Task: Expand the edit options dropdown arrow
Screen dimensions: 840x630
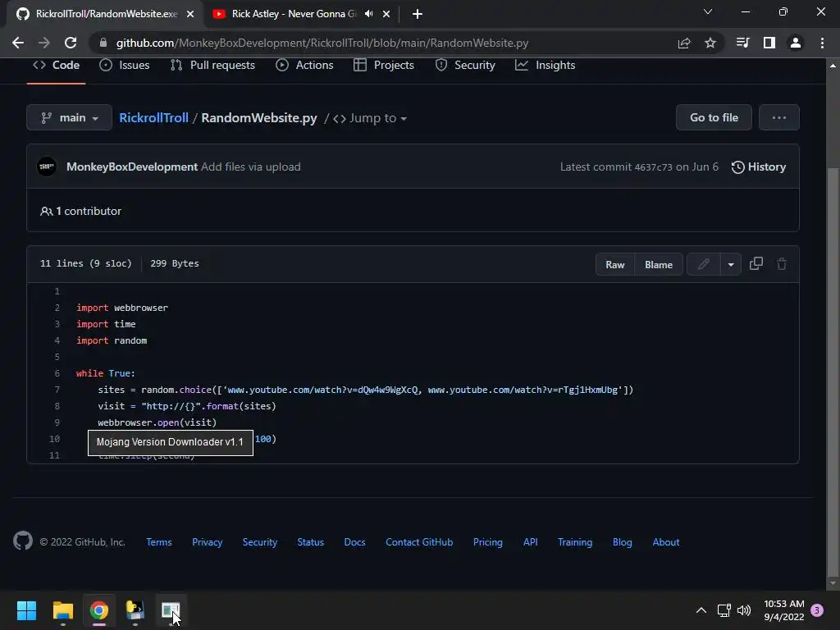Action: tap(731, 264)
